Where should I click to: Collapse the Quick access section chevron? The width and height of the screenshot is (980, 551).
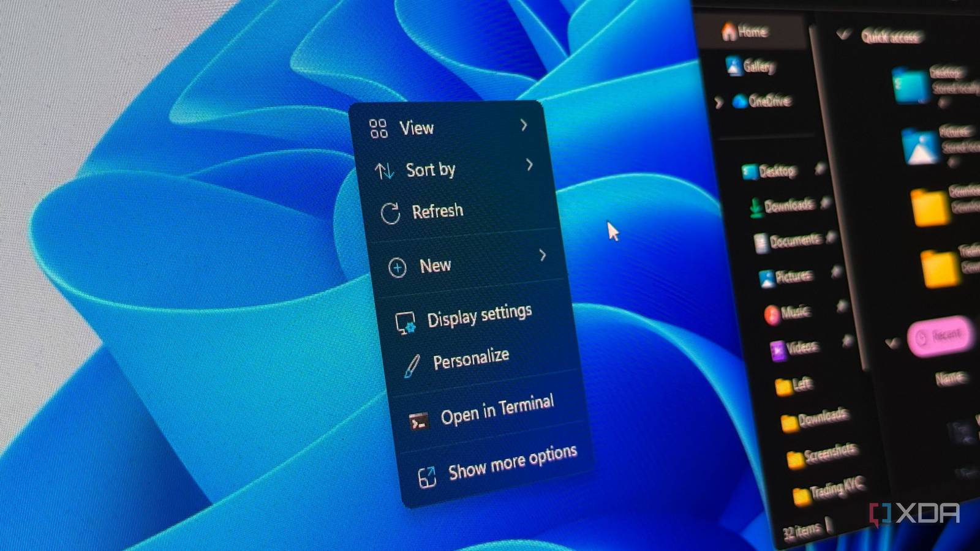(844, 35)
